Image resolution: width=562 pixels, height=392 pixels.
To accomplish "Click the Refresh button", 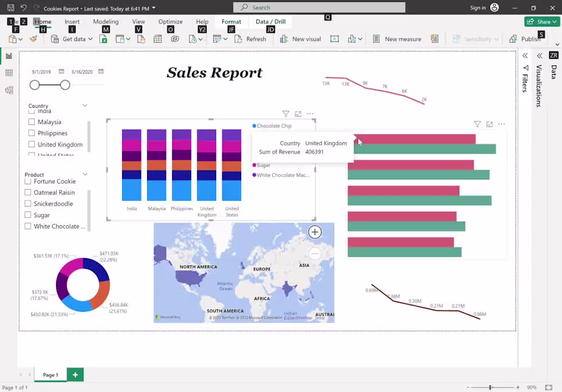I will (x=250, y=39).
